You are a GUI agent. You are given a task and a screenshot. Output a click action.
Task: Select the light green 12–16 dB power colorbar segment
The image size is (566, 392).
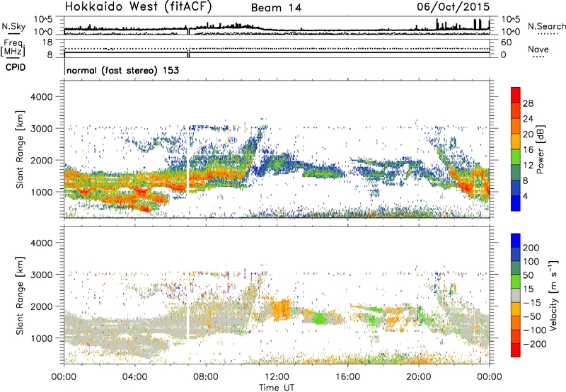point(516,157)
